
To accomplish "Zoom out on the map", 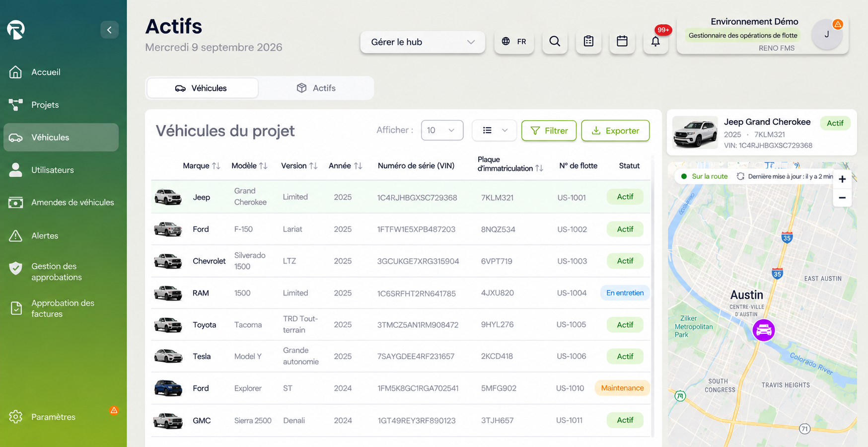I will pyautogui.click(x=842, y=198).
